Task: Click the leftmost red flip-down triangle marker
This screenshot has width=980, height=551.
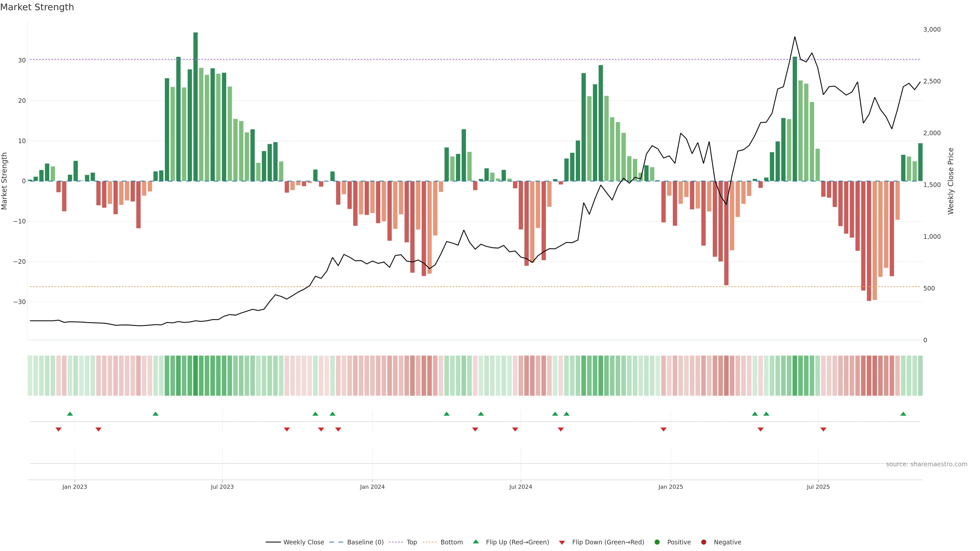Action: coord(59,429)
